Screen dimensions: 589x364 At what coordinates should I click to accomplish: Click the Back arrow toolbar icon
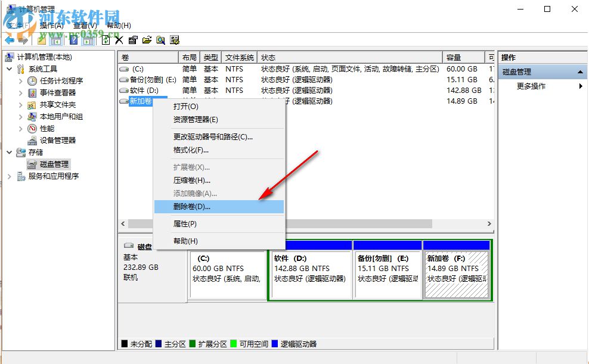[10, 40]
